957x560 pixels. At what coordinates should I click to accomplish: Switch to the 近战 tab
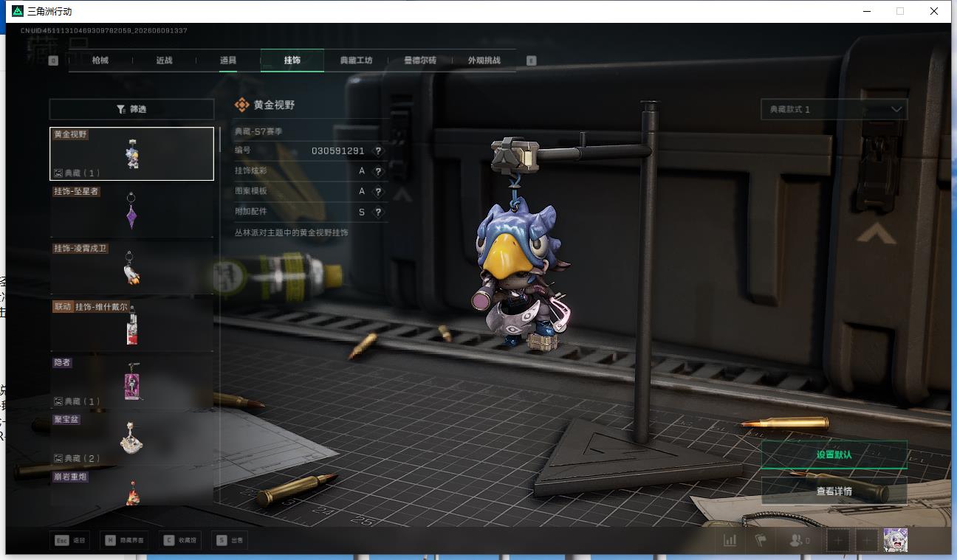(164, 61)
